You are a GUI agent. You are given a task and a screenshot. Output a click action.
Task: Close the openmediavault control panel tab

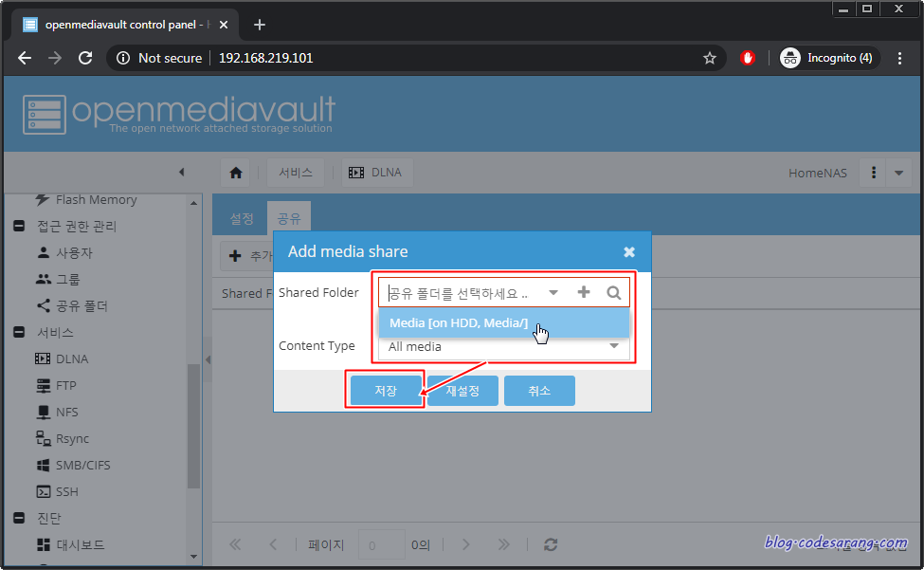[x=224, y=25]
